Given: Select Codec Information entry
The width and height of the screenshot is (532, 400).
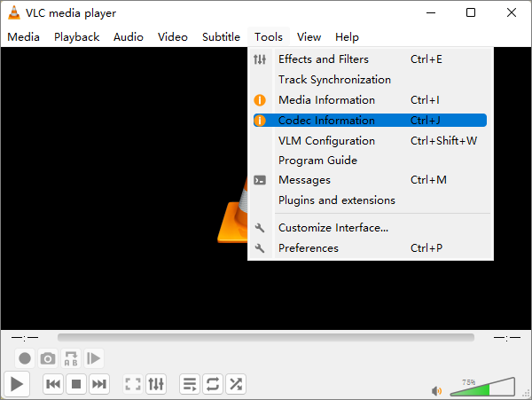Looking at the screenshot, I should click(370, 121).
